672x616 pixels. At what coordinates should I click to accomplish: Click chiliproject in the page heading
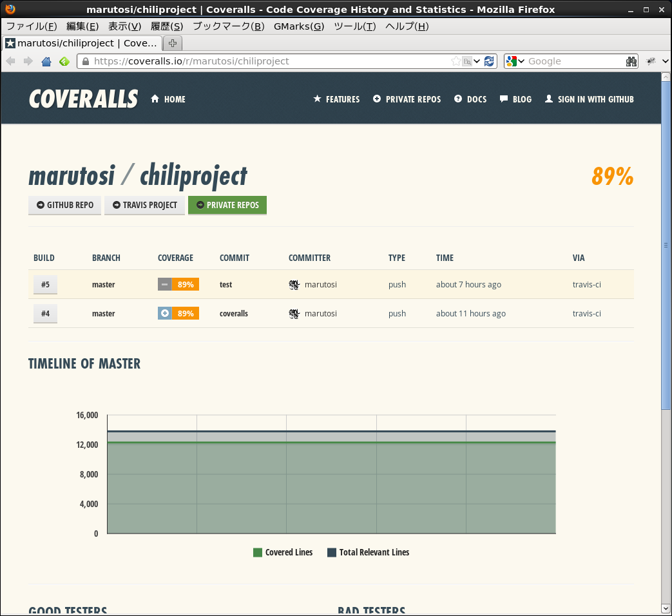coord(194,176)
